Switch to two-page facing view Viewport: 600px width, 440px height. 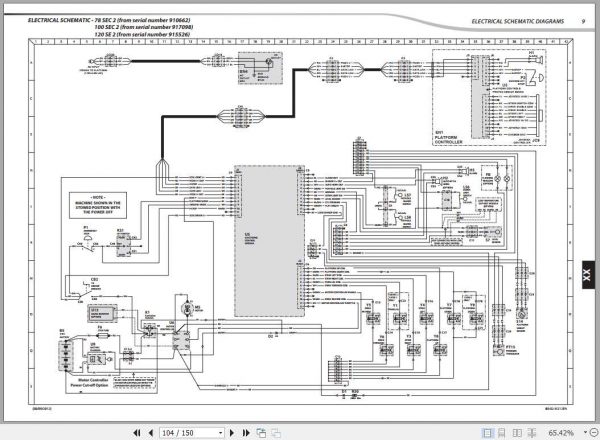(x=517, y=433)
